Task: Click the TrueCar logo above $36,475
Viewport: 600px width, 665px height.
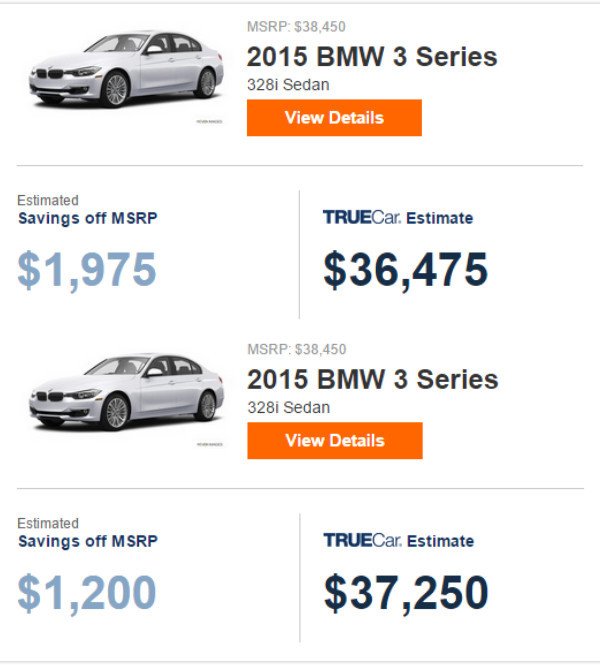Action: [362, 217]
